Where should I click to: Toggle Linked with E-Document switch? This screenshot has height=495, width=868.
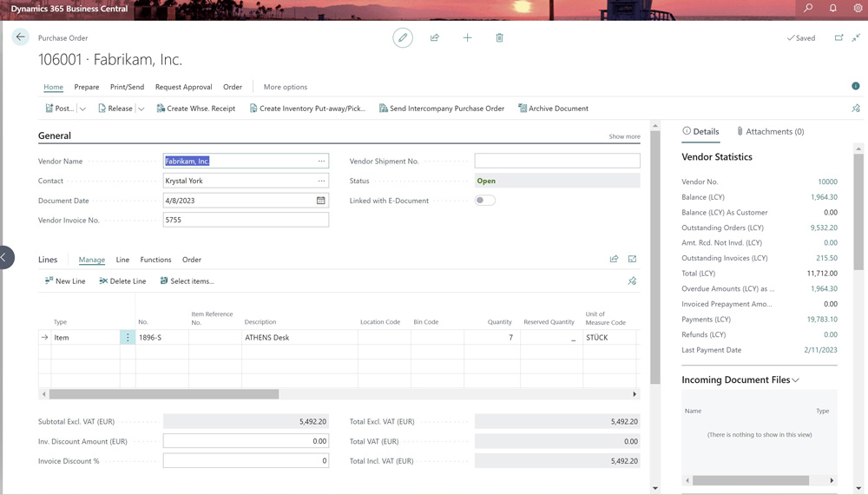[485, 201]
